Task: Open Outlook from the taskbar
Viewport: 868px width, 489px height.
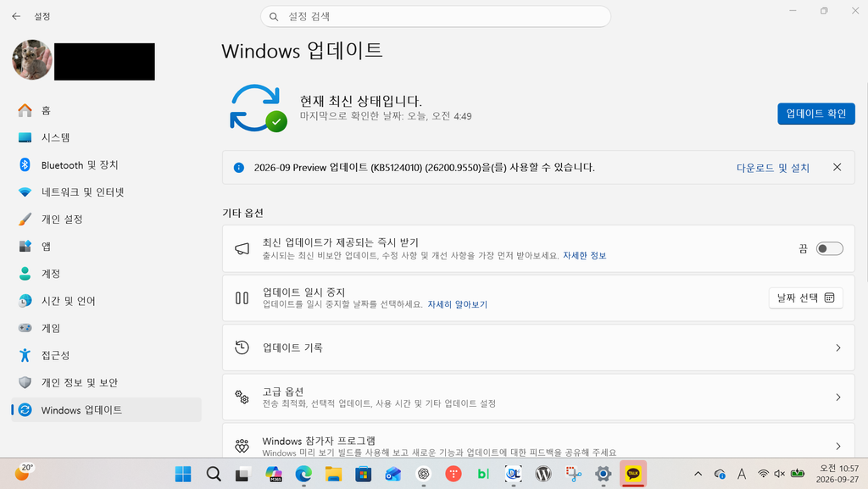Action: pyautogui.click(x=393, y=474)
